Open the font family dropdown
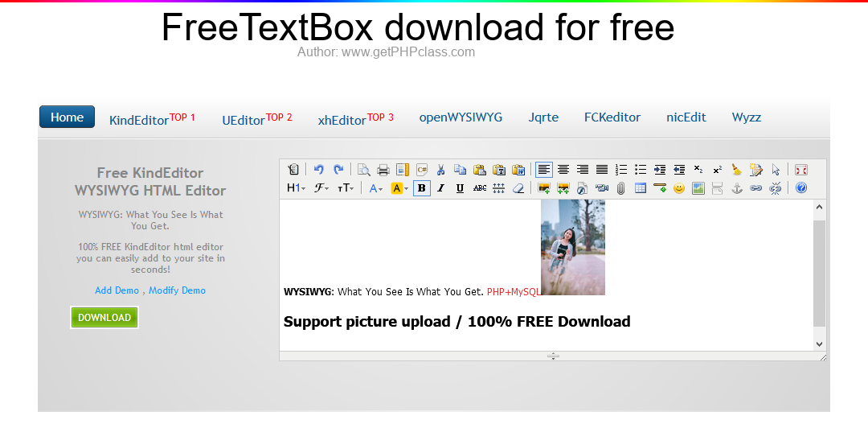868x424 pixels. tap(321, 188)
